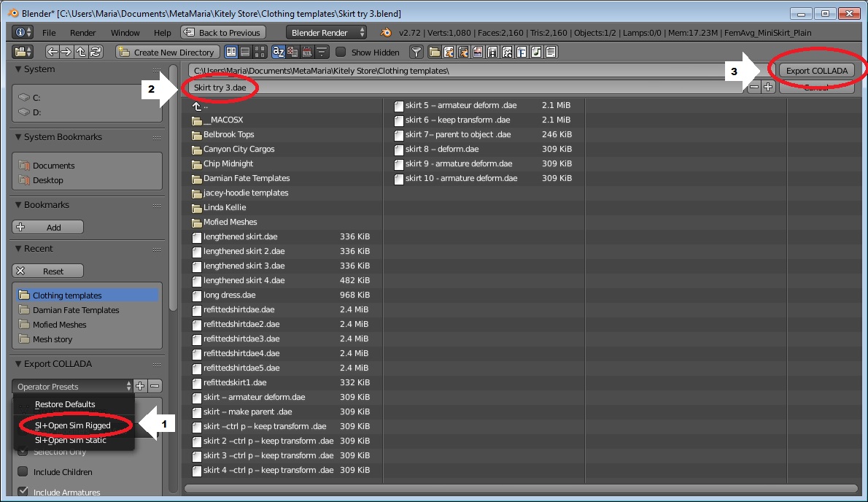The image size is (868, 502).
Task: Click the file name field
Action: click(468, 87)
